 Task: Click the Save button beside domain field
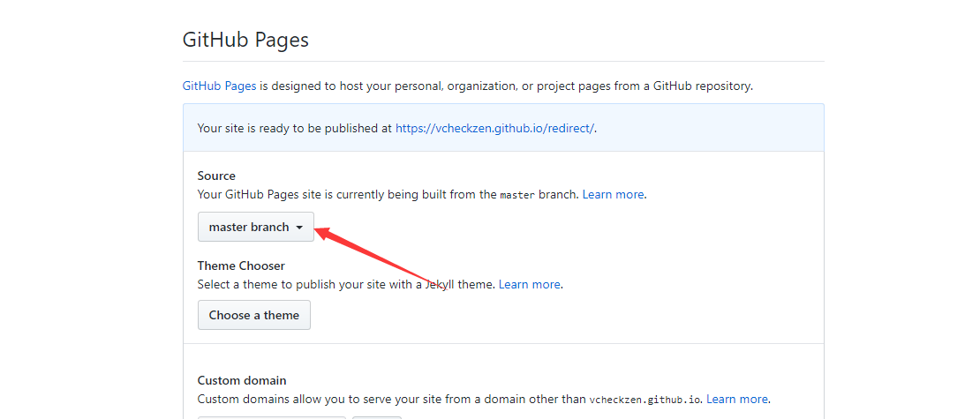pos(377,416)
